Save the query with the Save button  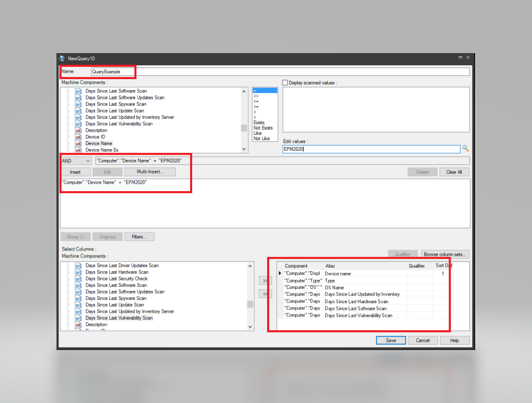point(391,340)
